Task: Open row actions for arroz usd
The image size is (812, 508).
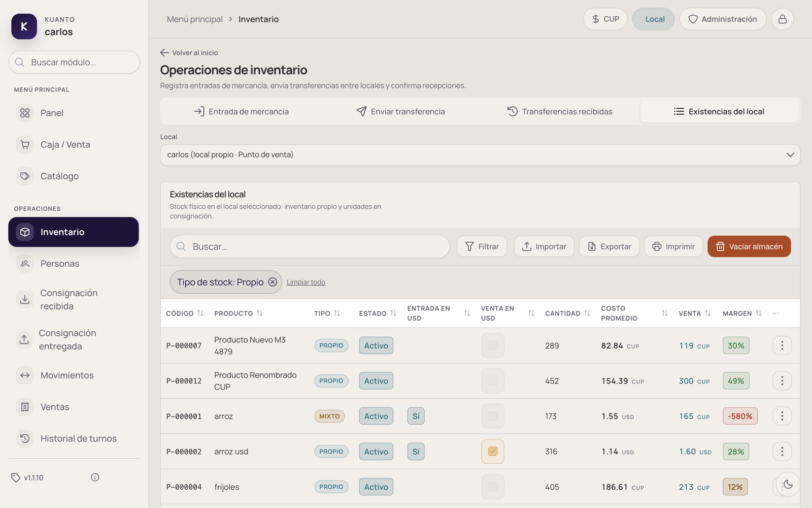Action: coord(782,452)
